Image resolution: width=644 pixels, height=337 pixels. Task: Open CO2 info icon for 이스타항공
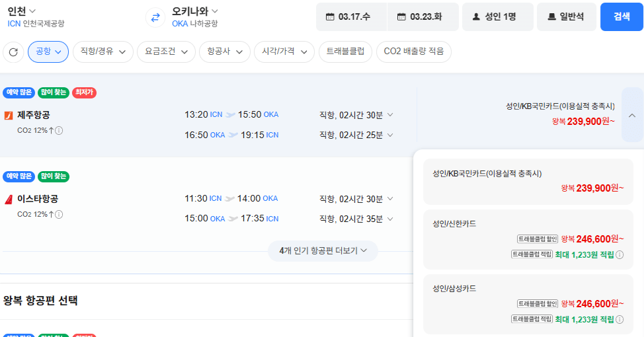pos(59,214)
